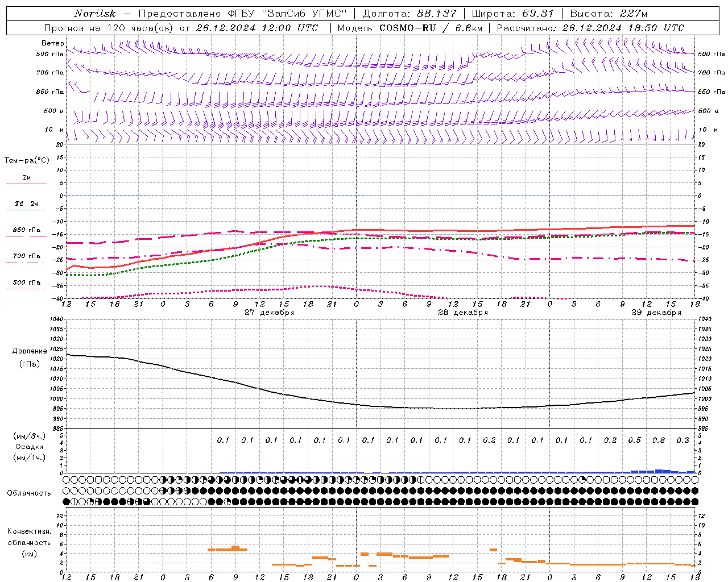Viewport: 728px width, 582px height.
Task: Click the '500 гПа' entry in temperature legend
Action: (27, 282)
